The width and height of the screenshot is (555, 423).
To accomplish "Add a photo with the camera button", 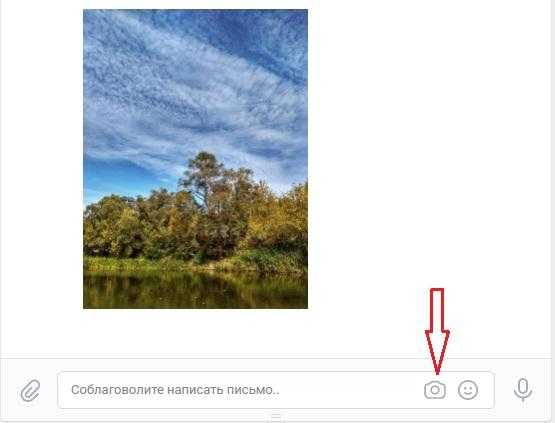I will (435, 390).
